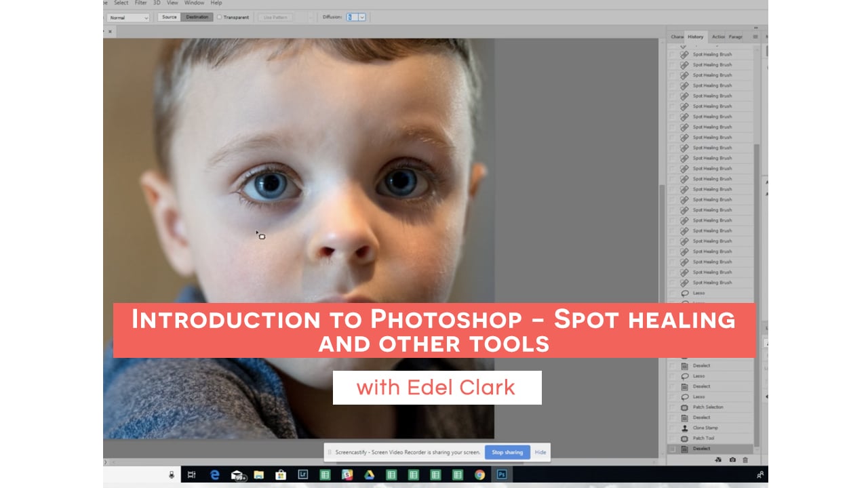The image size is (868, 488).
Task: Open the People icon in system tray
Action: coord(761,475)
